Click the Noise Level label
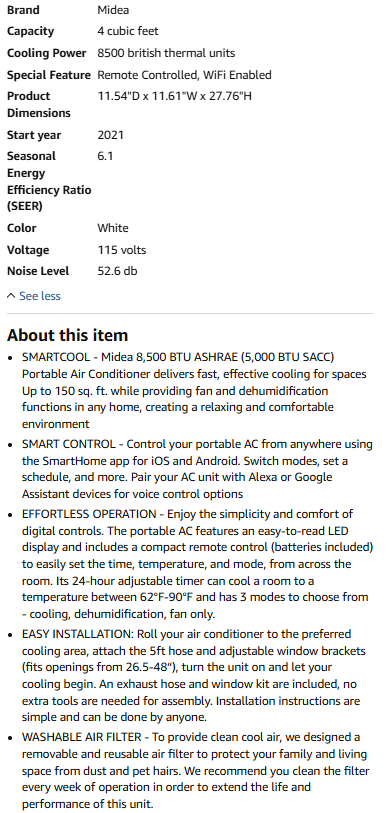 (x=38, y=271)
